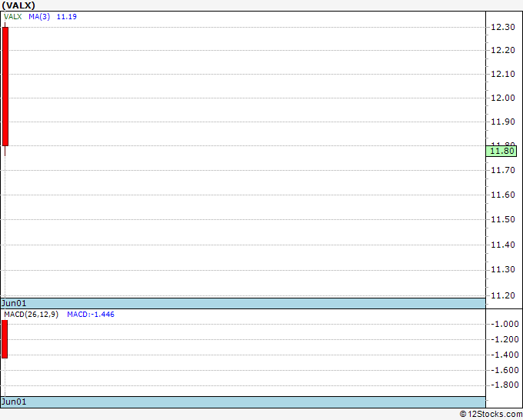Open the 12Stocks.com copyright link
This screenshot has width=523, height=420.
click(491, 415)
